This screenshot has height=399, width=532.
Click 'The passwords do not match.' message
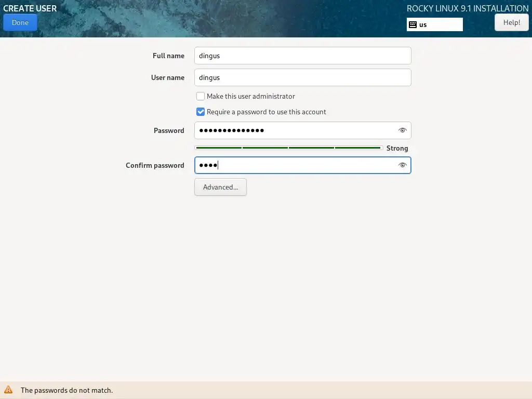67,390
